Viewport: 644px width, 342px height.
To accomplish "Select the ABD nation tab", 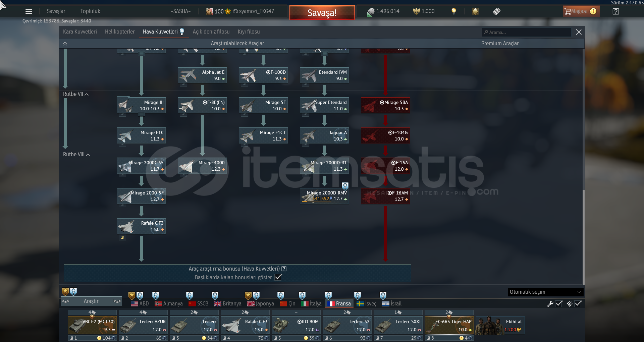I will (140, 304).
